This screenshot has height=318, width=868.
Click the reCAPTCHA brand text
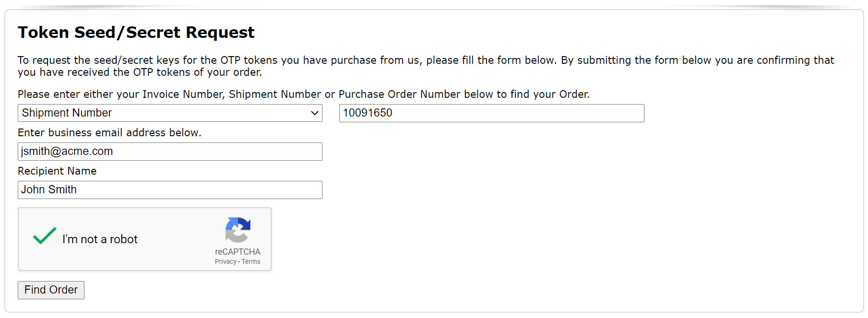pyautogui.click(x=238, y=252)
